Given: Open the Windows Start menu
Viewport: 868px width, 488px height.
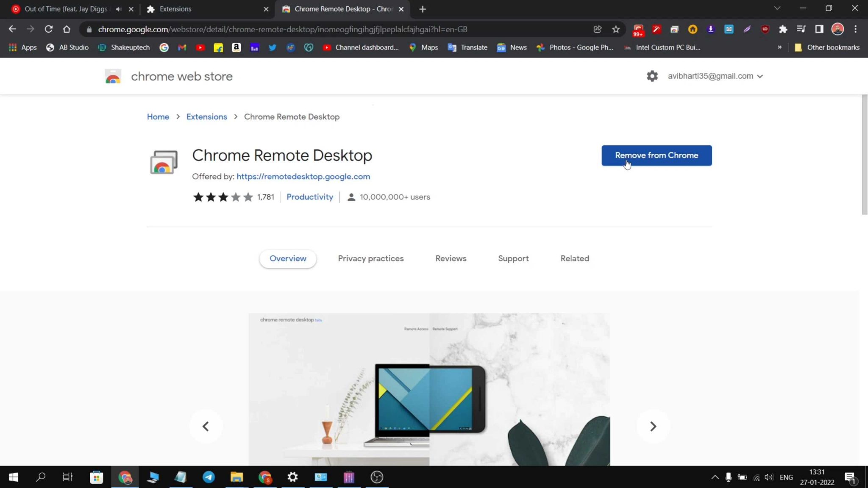Looking at the screenshot, I should tap(13, 477).
